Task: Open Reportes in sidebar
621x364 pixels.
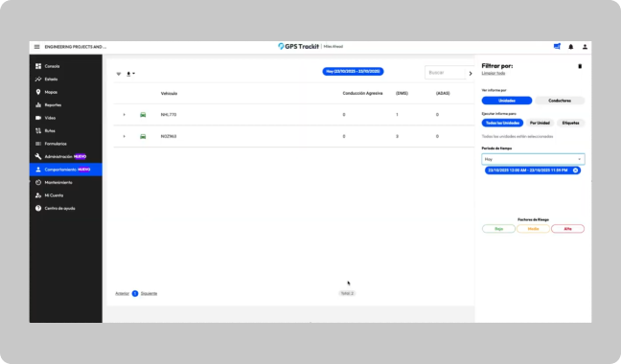Action: [53, 105]
